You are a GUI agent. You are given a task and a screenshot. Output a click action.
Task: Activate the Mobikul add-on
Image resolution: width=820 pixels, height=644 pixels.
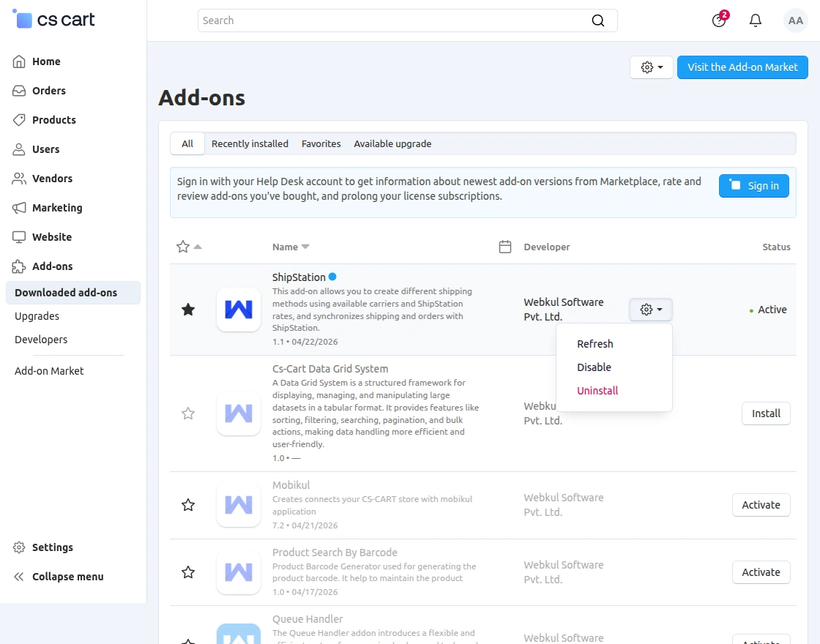tap(761, 505)
